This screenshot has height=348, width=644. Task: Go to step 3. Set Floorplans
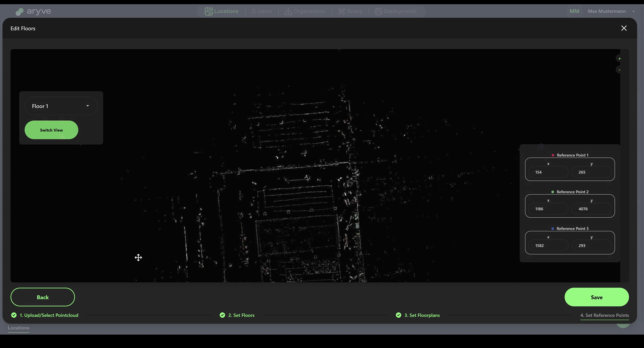[x=422, y=315]
